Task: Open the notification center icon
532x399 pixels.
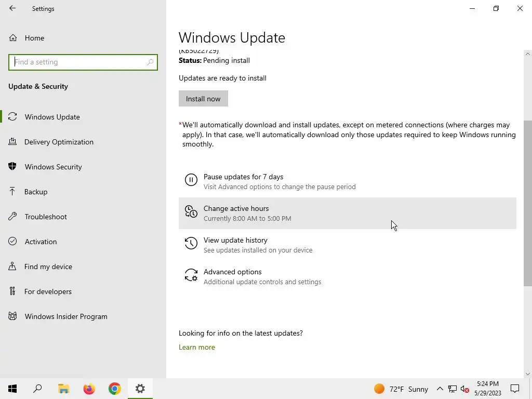Action: tap(515, 389)
